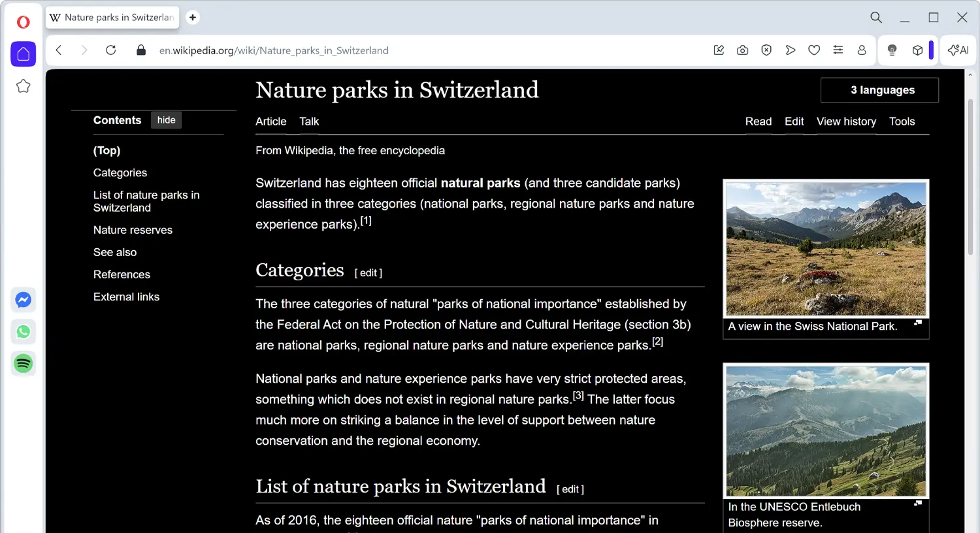Launch Aria with the AI button

(x=958, y=50)
